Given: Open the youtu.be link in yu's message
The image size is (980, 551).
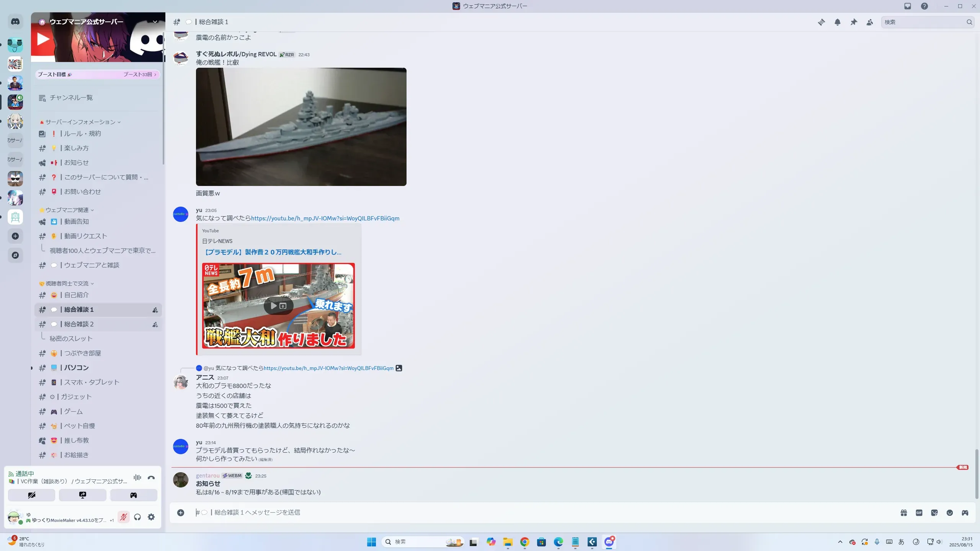Looking at the screenshot, I should coord(325,218).
